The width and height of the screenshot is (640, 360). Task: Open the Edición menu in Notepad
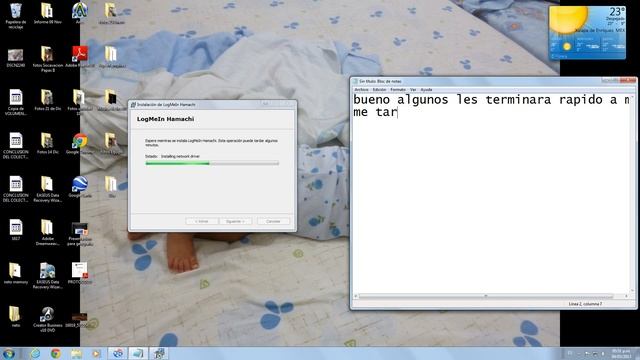click(379, 89)
